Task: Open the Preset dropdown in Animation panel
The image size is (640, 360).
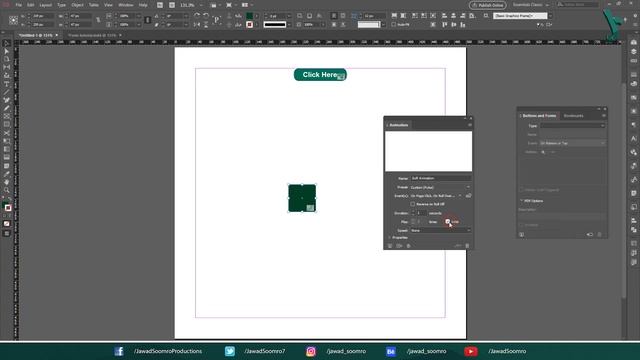Action: click(440, 187)
